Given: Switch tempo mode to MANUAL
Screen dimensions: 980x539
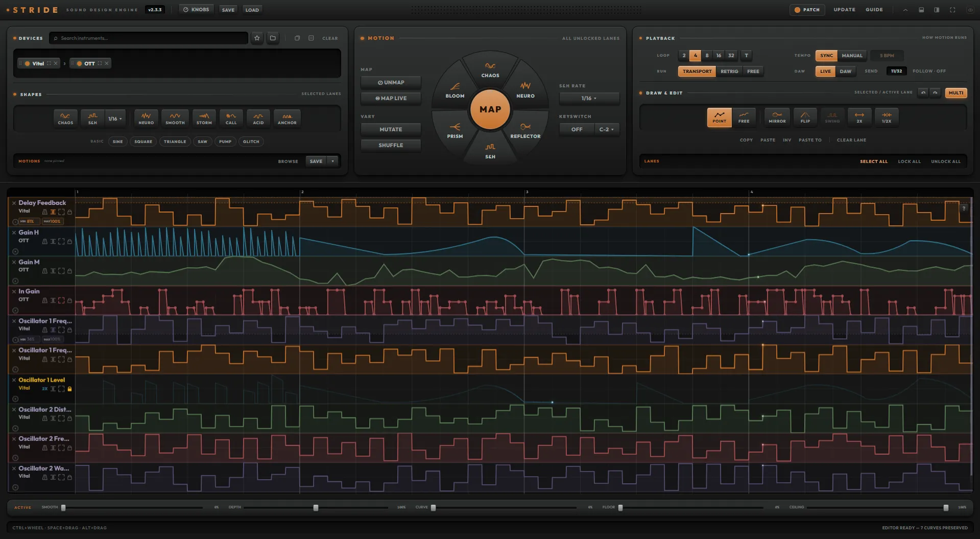Looking at the screenshot, I should [852, 56].
